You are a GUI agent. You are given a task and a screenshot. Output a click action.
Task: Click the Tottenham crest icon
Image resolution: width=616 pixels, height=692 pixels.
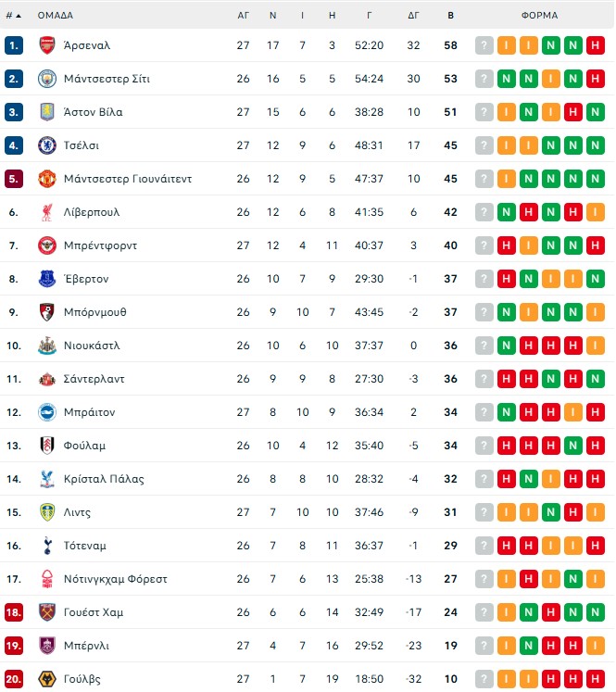tap(47, 546)
